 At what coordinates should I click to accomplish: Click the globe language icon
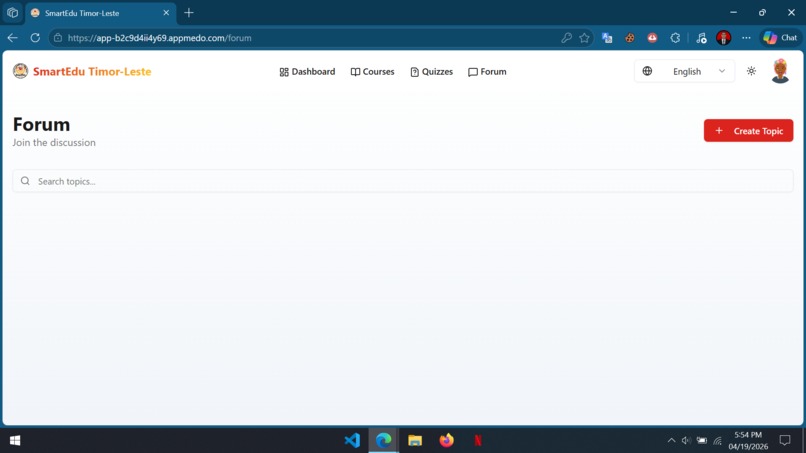tap(647, 71)
